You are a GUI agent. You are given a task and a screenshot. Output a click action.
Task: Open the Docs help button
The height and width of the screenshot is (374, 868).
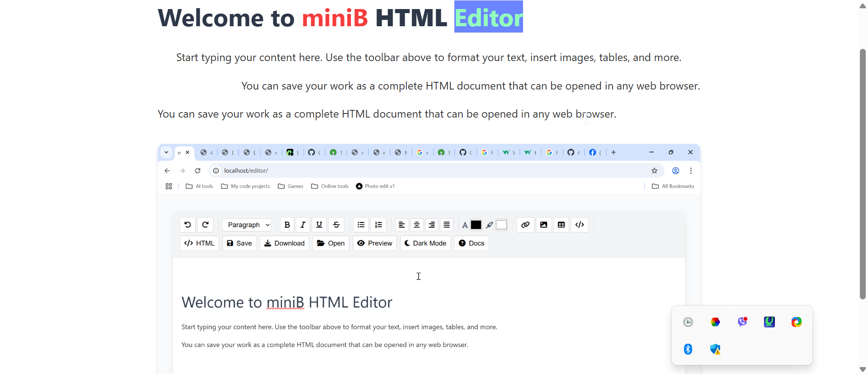(x=472, y=243)
